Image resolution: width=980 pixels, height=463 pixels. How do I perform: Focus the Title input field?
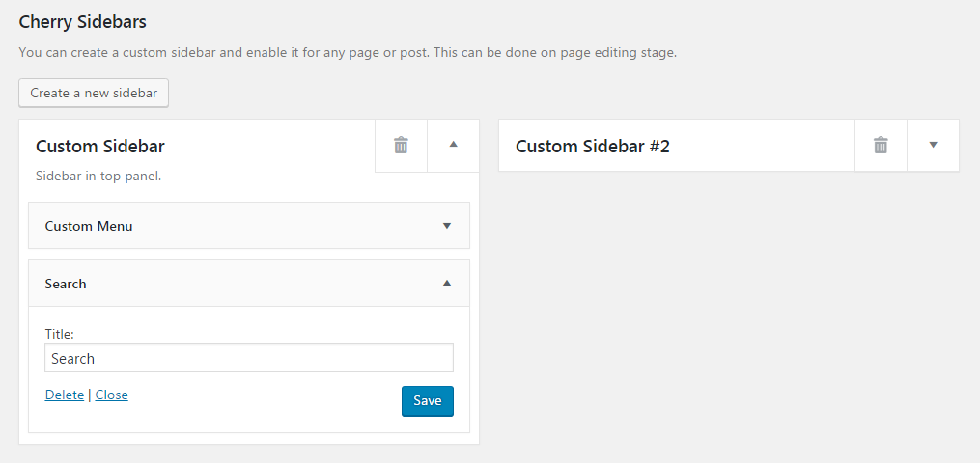pos(249,358)
